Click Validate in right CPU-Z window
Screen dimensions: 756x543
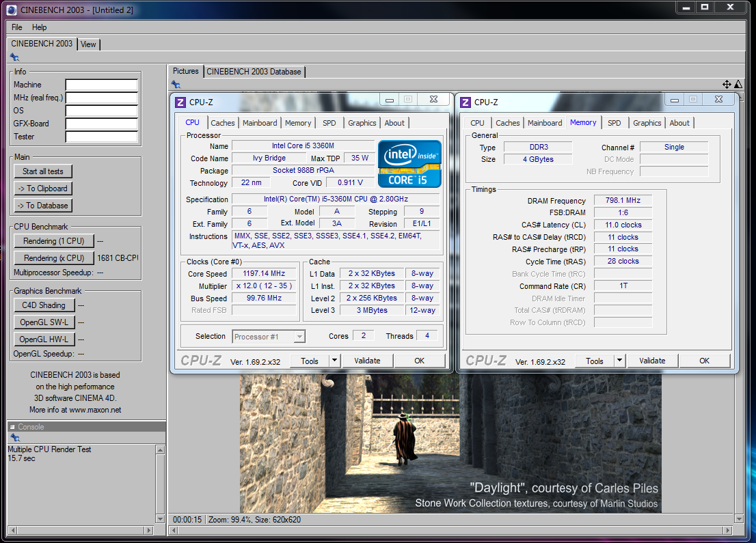(x=652, y=361)
